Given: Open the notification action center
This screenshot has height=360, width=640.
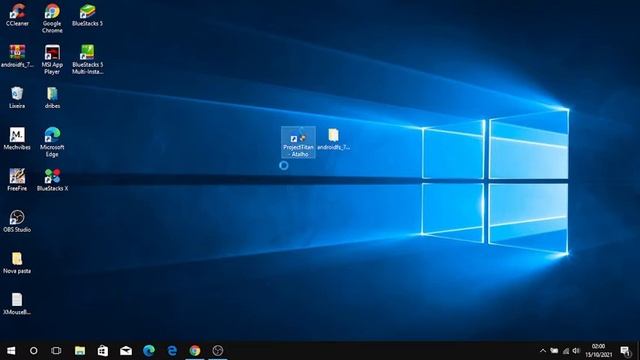Looking at the screenshot, I should (625, 351).
